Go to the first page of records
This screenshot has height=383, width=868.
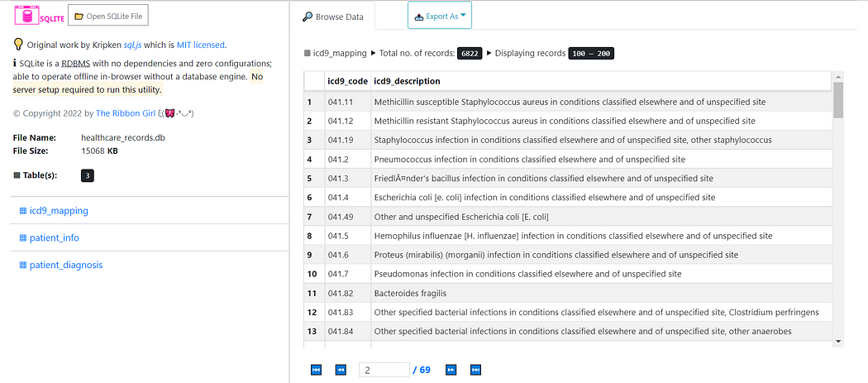[316, 370]
